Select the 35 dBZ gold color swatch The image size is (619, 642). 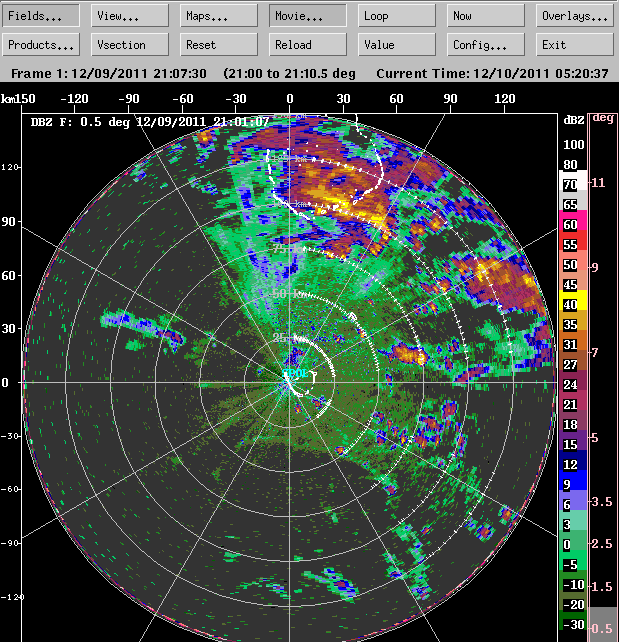pyautogui.click(x=573, y=320)
